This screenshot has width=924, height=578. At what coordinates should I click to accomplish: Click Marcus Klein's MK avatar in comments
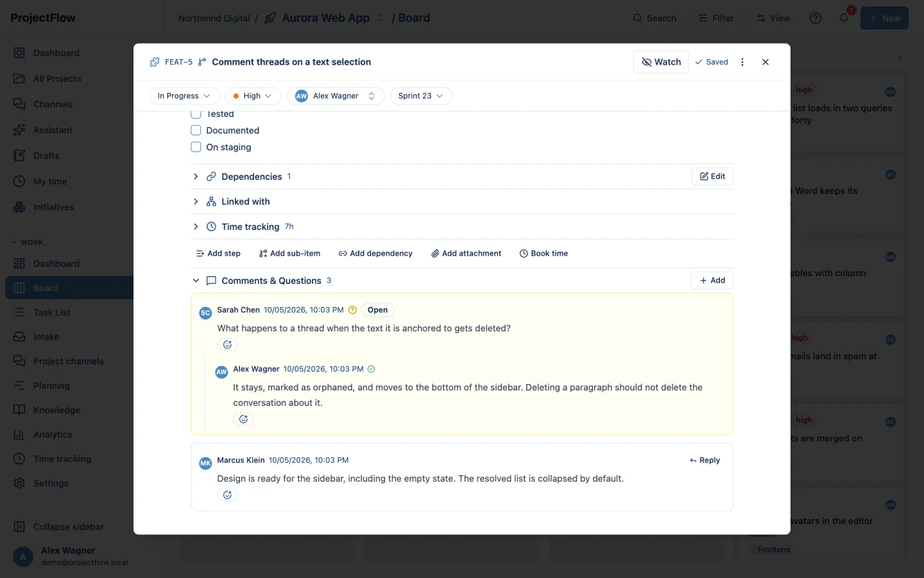(205, 463)
